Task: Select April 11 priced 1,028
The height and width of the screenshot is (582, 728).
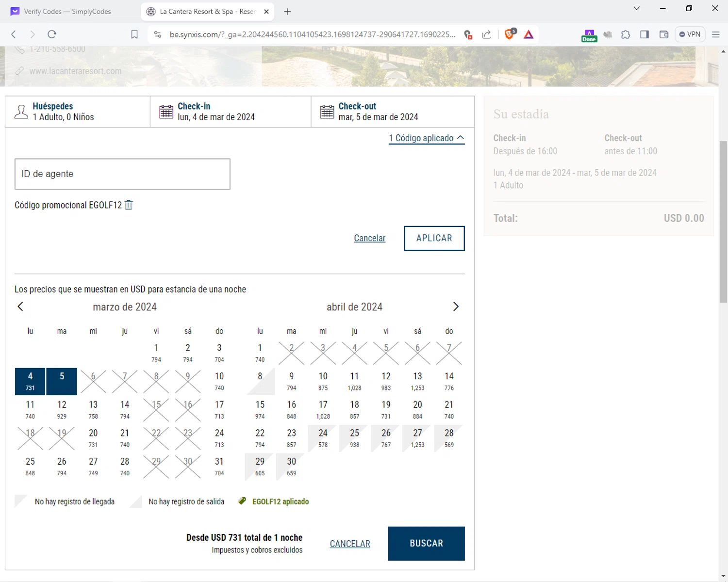Action: point(355,381)
